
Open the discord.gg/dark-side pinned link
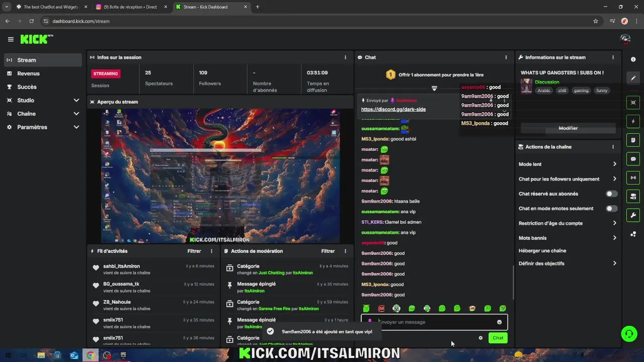pyautogui.click(x=393, y=109)
